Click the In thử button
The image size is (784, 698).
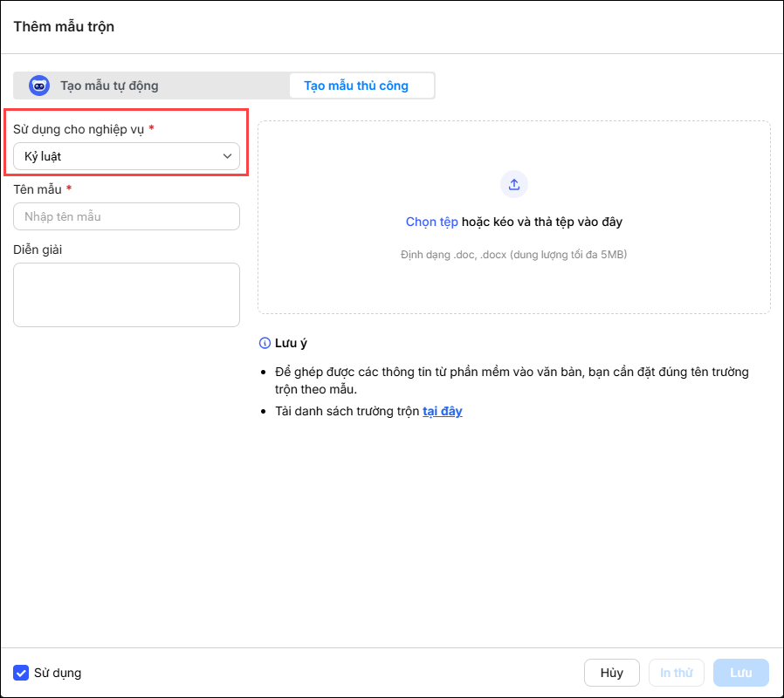pyautogui.click(x=676, y=673)
